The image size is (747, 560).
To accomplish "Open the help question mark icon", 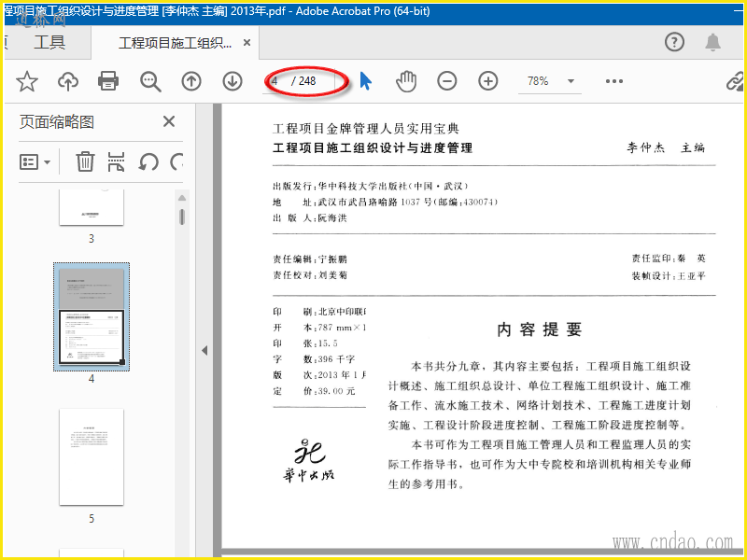I will click(x=674, y=42).
